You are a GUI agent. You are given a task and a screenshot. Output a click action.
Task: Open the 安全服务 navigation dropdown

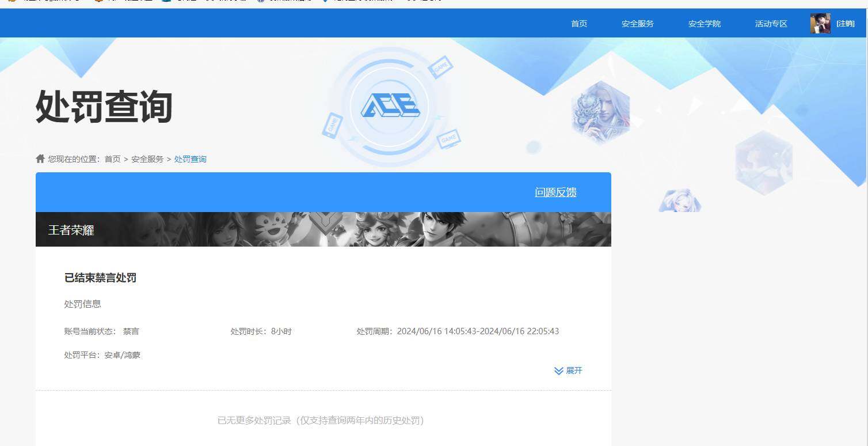(x=638, y=24)
